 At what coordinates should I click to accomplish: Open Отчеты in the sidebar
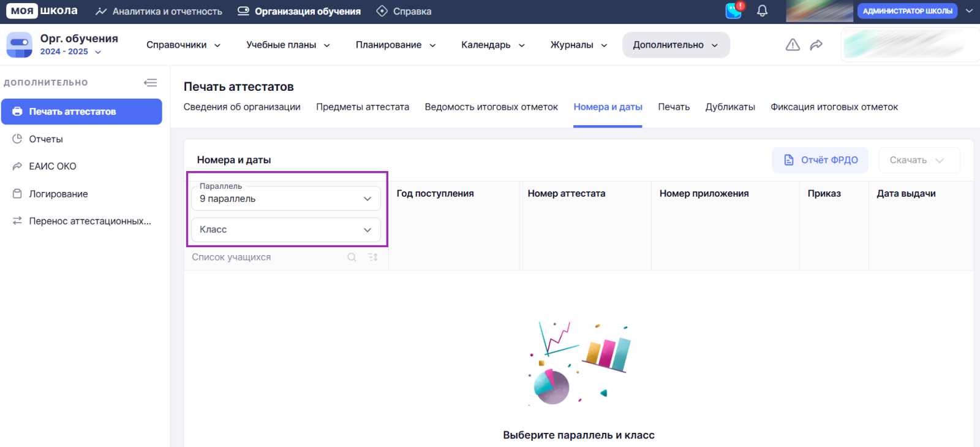46,139
